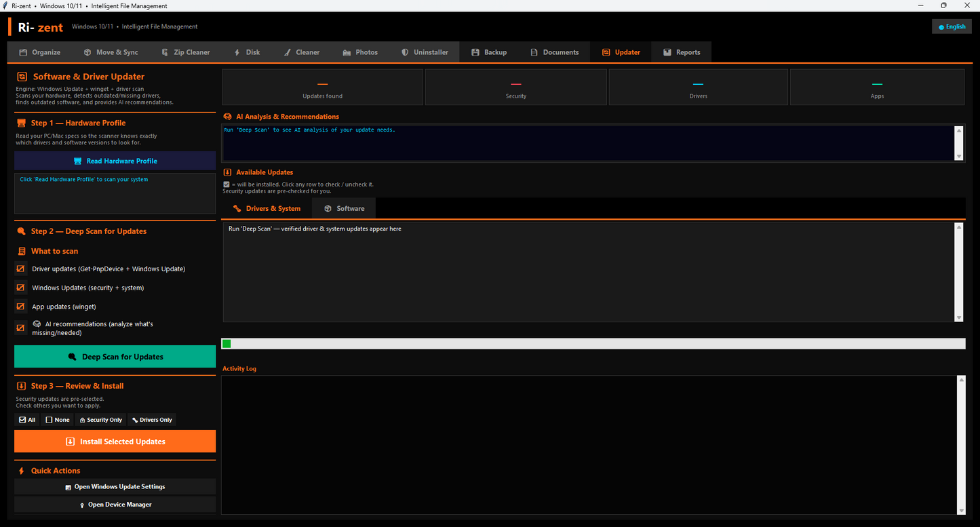
Task: Click the scan progress bar
Action: click(593, 344)
